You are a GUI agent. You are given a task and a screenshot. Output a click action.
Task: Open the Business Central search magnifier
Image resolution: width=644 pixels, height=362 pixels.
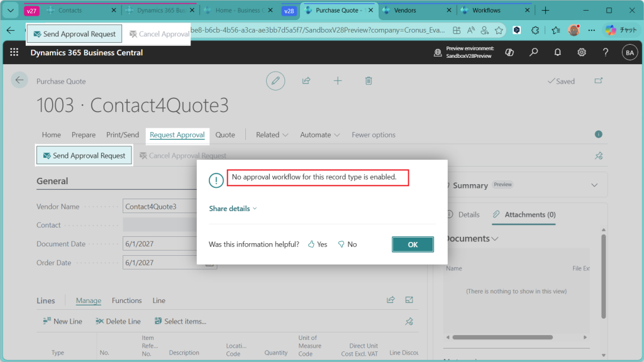[x=533, y=53]
